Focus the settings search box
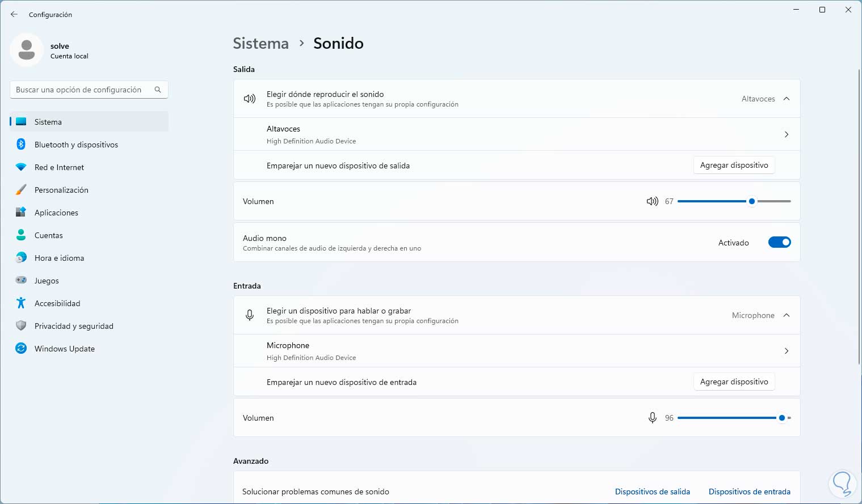 click(x=79, y=90)
